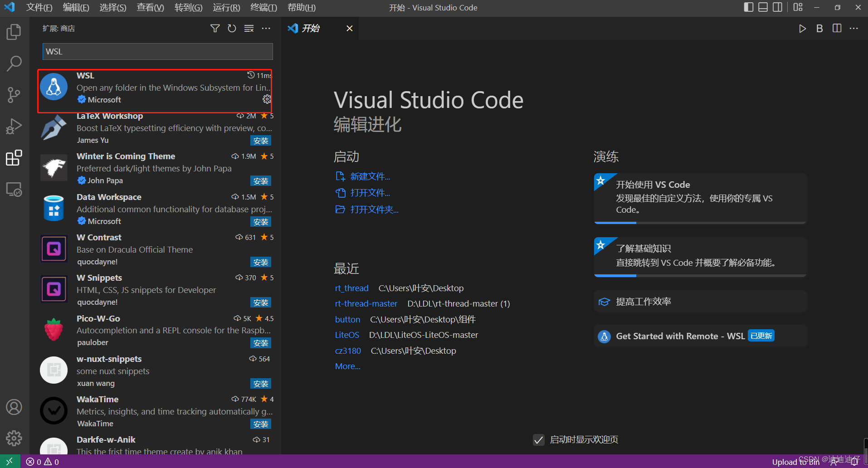Viewport: 868px width, 468px height.
Task: Install the Pico-W-Go extension
Action: click(261, 343)
